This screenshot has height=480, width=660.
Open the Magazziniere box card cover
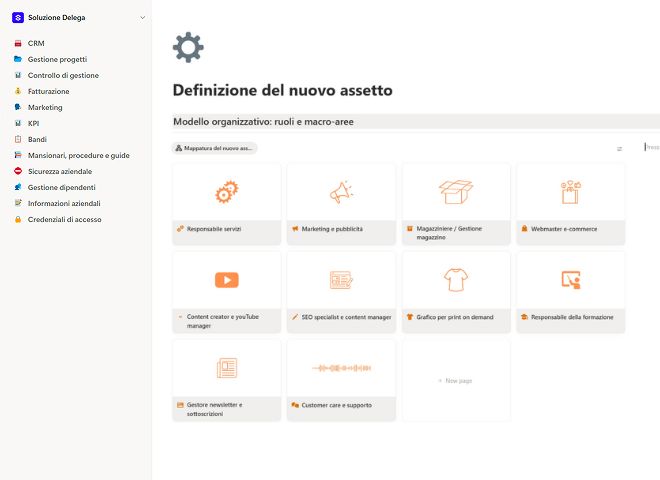pyautogui.click(x=456, y=192)
